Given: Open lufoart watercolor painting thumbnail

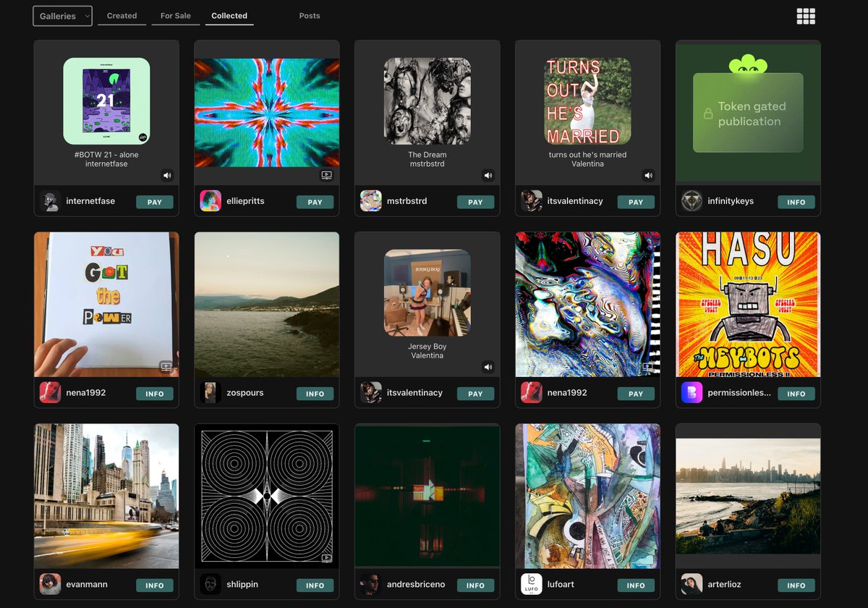Looking at the screenshot, I should tap(587, 496).
